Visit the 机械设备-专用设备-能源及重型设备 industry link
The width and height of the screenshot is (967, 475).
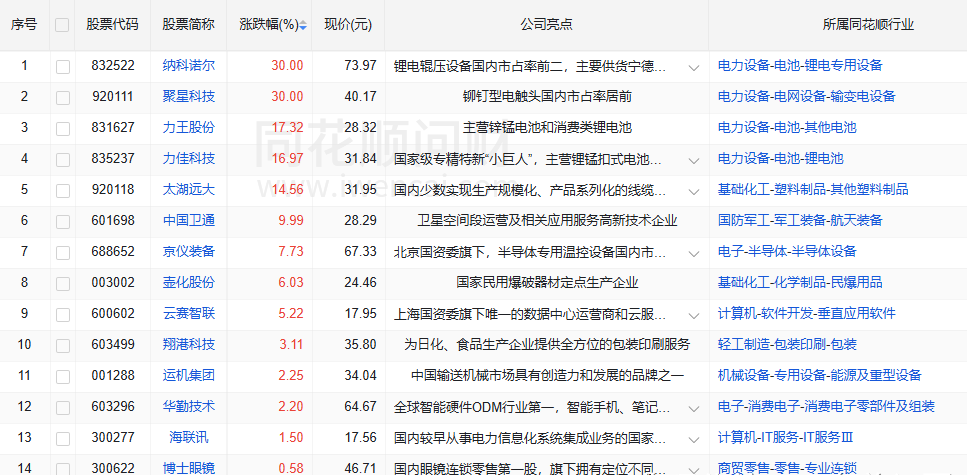819,376
